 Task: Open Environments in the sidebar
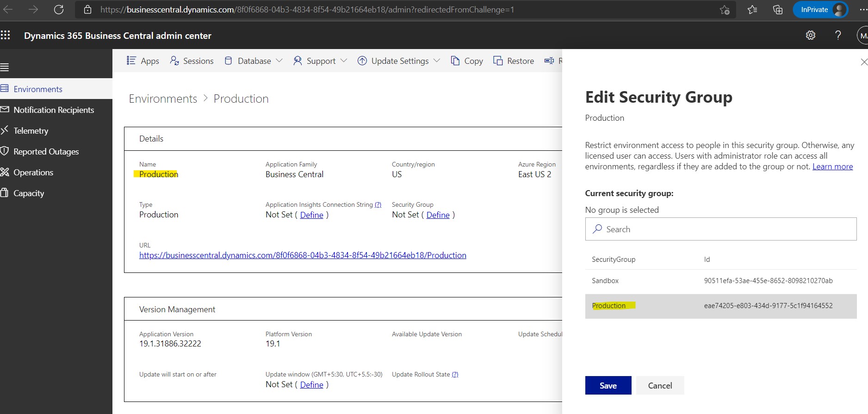pyautogui.click(x=56, y=89)
